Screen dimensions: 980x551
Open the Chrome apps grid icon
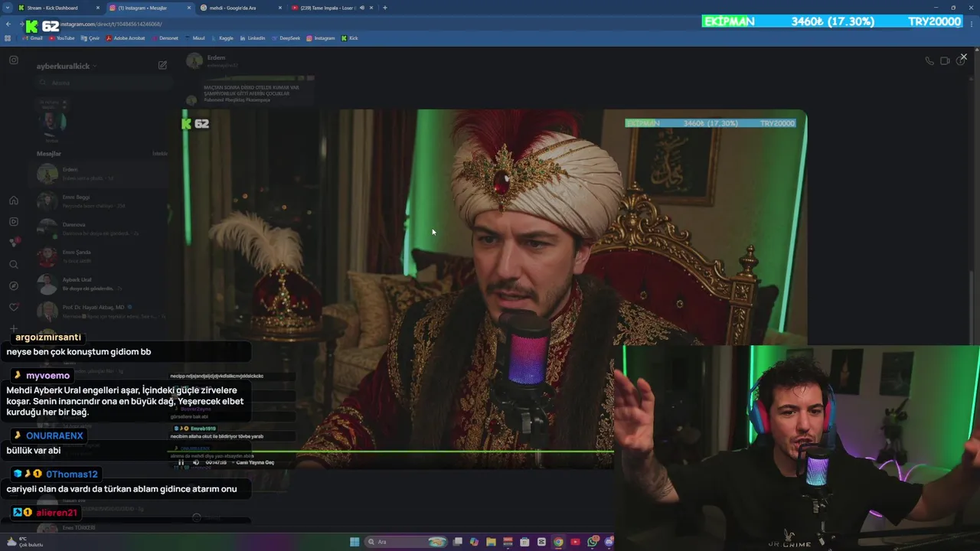(x=8, y=37)
